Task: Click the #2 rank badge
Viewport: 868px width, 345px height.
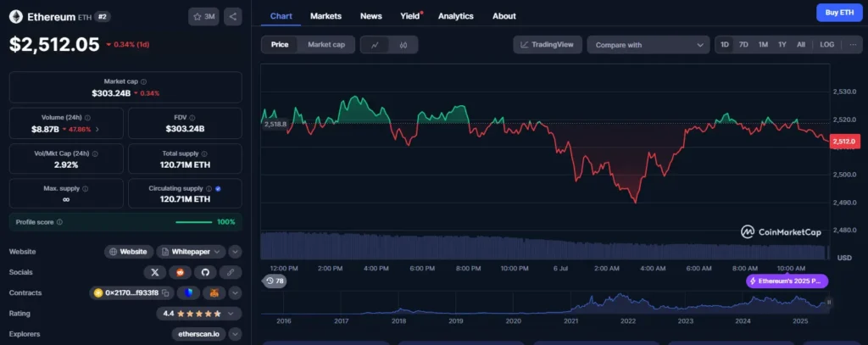Action: [103, 17]
